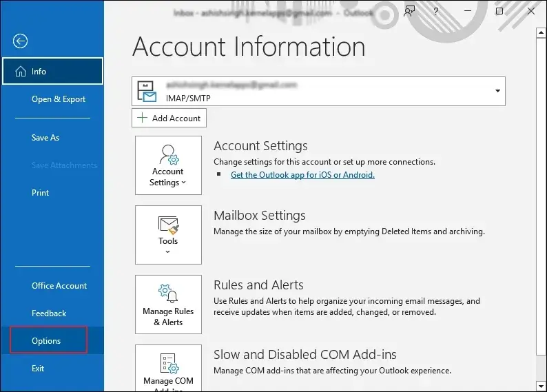This screenshot has width=547, height=392.
Task: Expand the IMAP/SMTP account selector dropdown
Action: [498, 91]
